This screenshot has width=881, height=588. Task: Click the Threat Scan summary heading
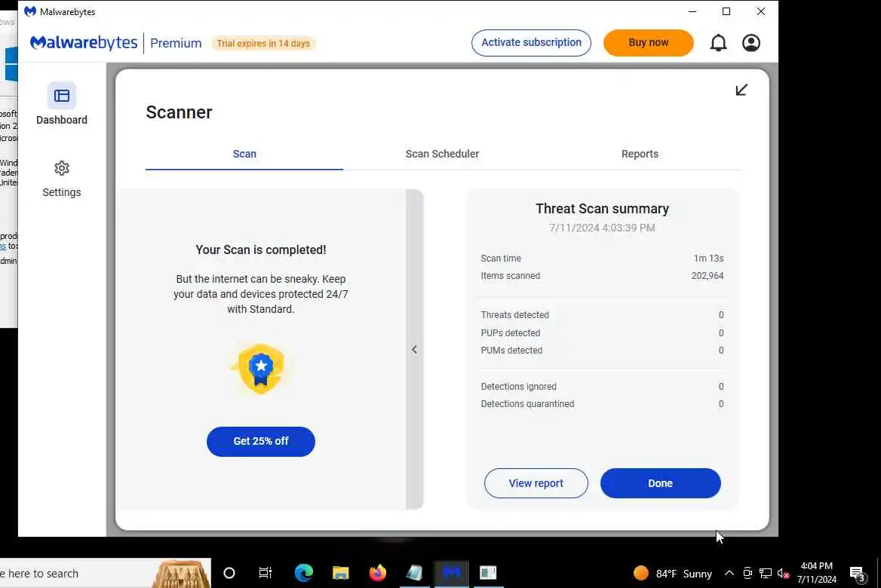[603, 209]
